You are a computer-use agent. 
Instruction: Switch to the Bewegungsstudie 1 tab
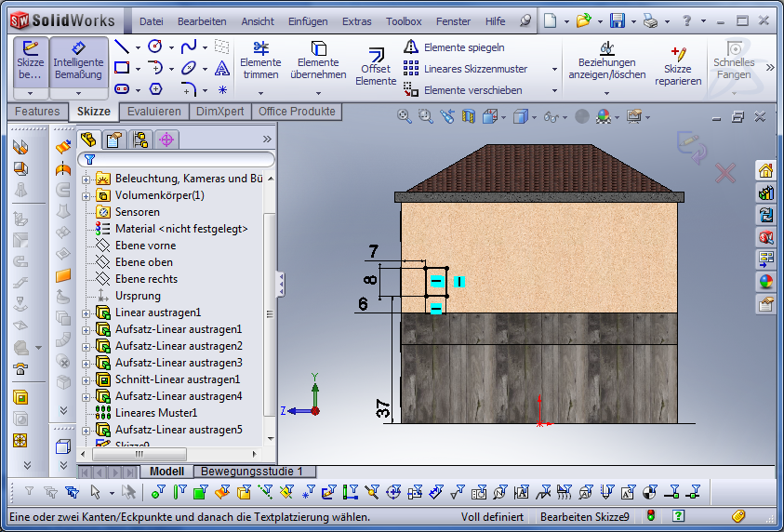(x=252, y=472)
